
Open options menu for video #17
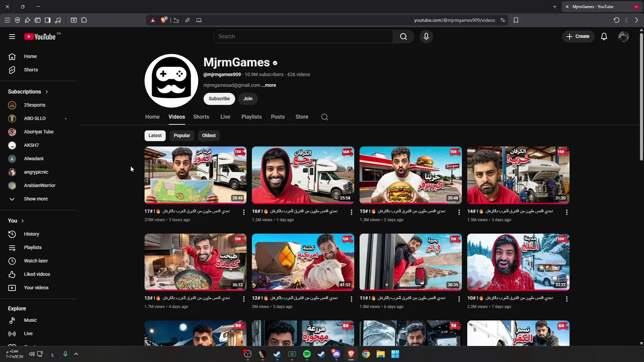click(x=244, y=212)
